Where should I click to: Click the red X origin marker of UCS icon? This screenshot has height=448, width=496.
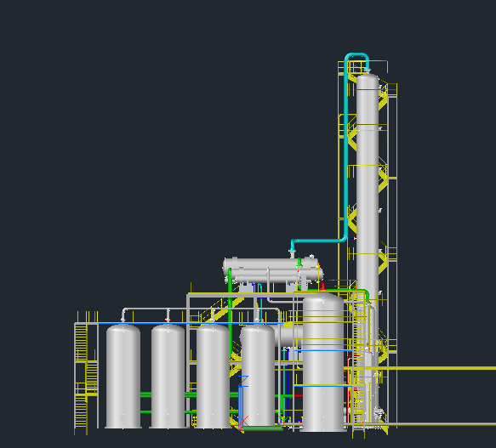coord(243,422)
